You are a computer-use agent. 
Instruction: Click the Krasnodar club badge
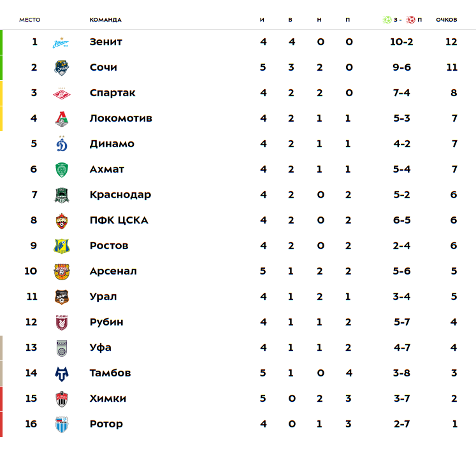pos(62,195)
